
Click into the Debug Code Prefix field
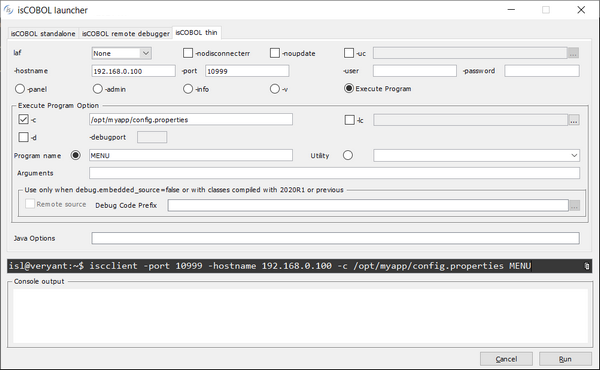(368, 205)
